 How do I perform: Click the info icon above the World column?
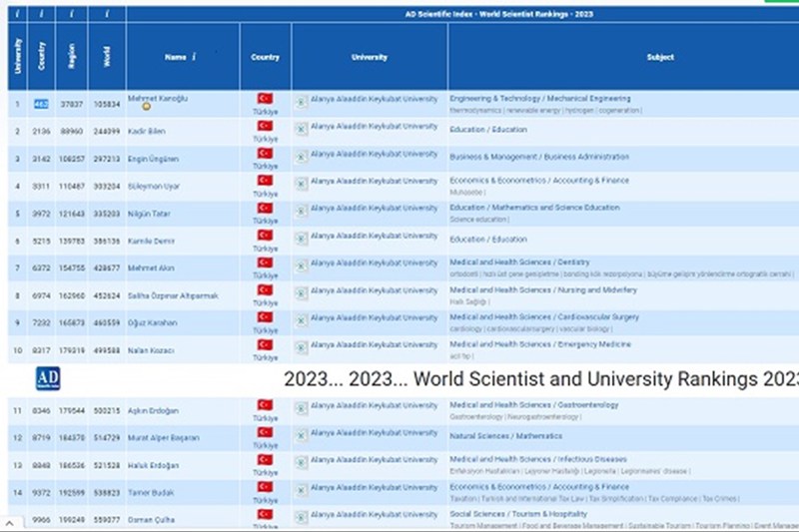106,13
